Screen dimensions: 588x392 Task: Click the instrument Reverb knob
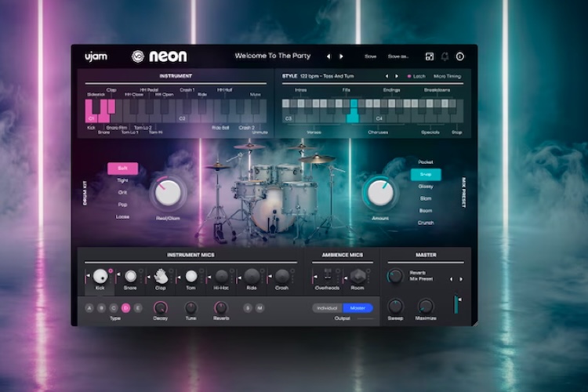(x=221, y=308)
